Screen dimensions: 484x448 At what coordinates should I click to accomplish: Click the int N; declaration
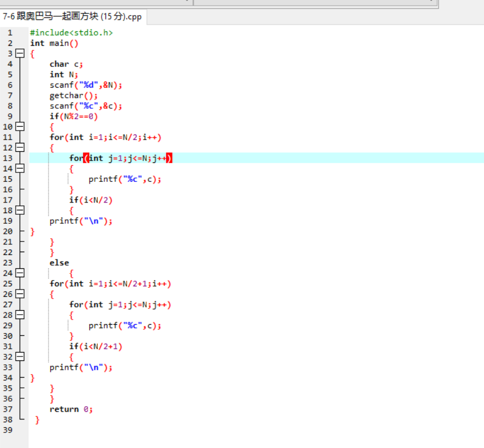[64, 75]
